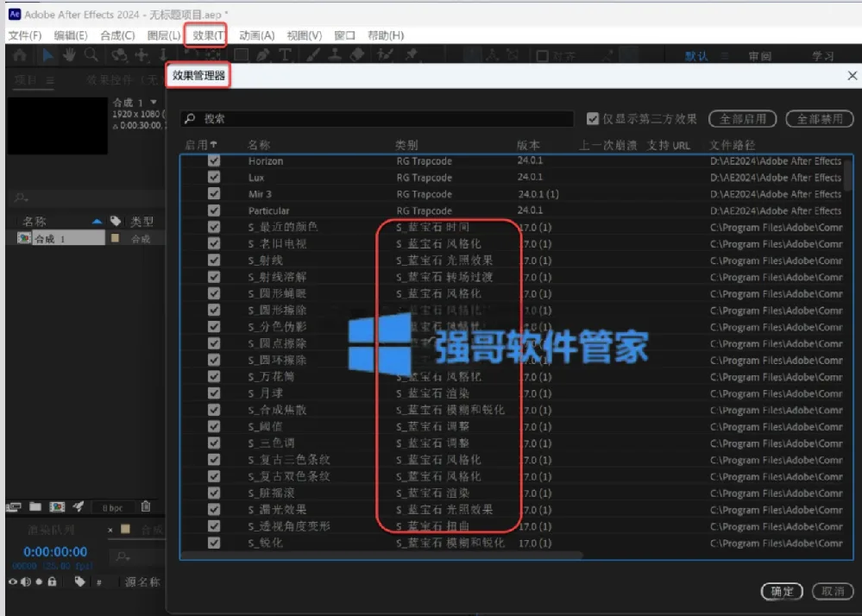Select the Rectangle shape tool
862x616 pixels.
click(241, 55)
